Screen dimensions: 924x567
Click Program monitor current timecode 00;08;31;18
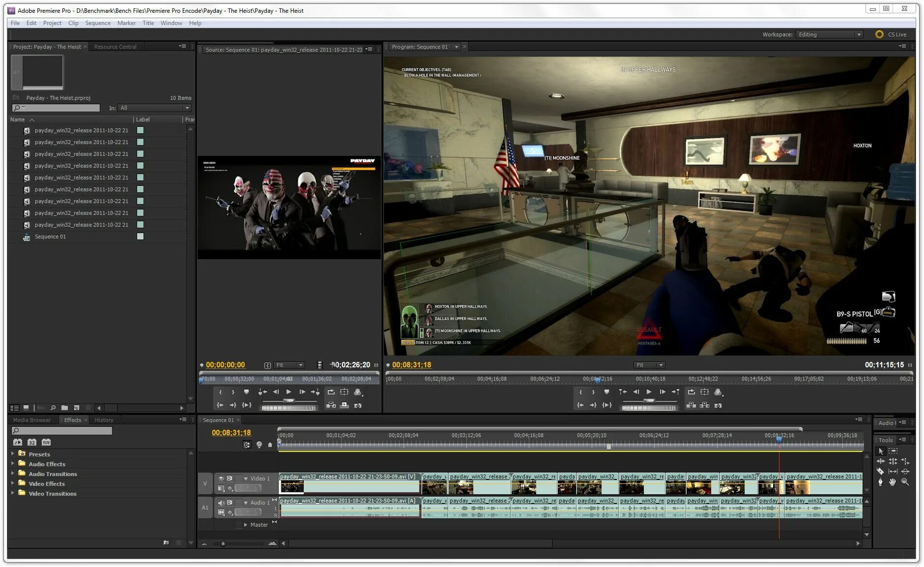point(411,365)
